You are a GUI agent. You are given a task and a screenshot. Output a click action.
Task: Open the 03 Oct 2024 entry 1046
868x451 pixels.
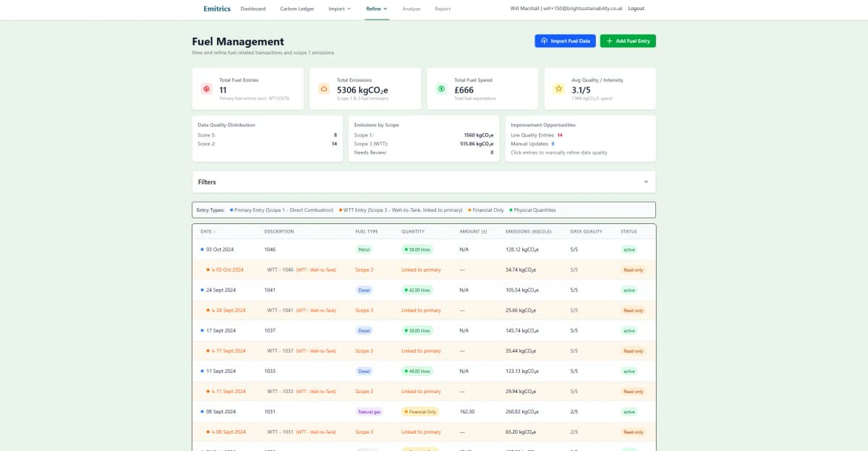(424, 249)
